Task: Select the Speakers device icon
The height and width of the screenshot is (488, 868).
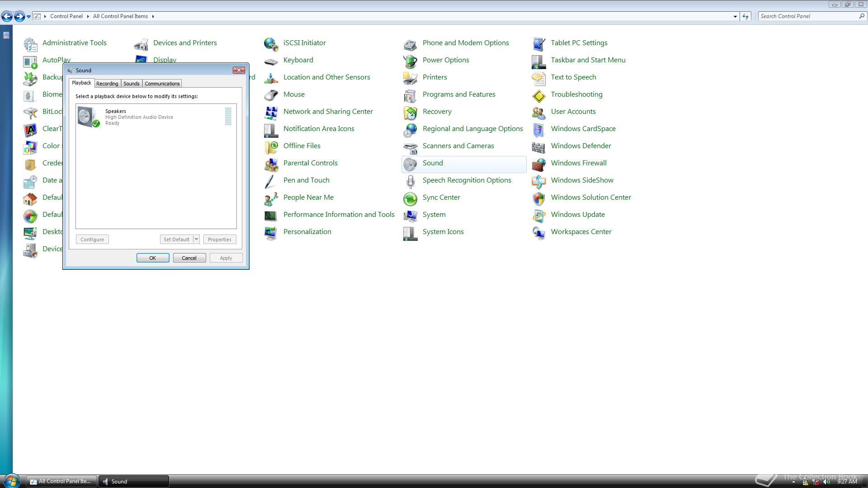Action: coord(89,117)
